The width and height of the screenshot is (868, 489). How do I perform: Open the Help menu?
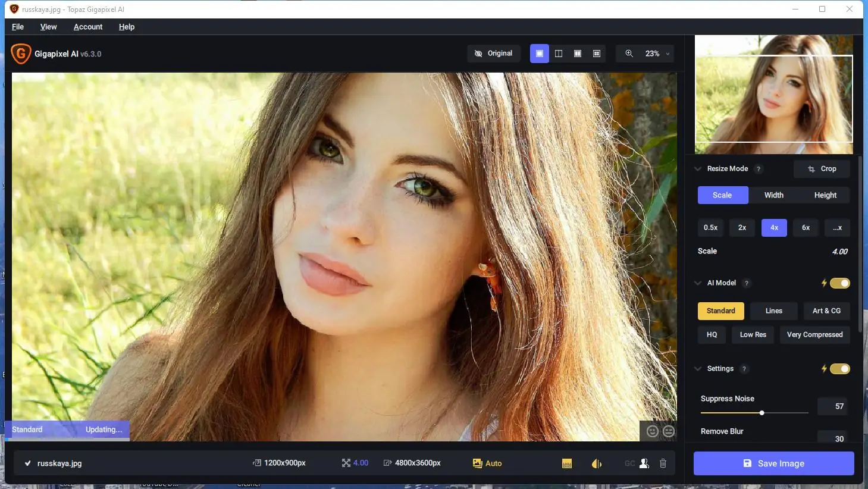(x=127, y=27)
